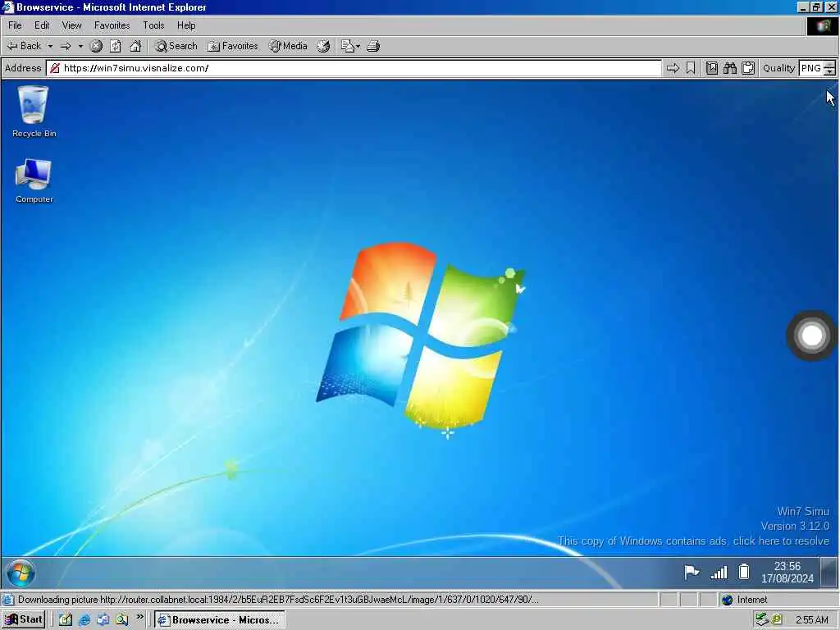This screenshot has width=840, height=630.
Task: Expand quick launch overflow chevron
Action: point(139,617)
